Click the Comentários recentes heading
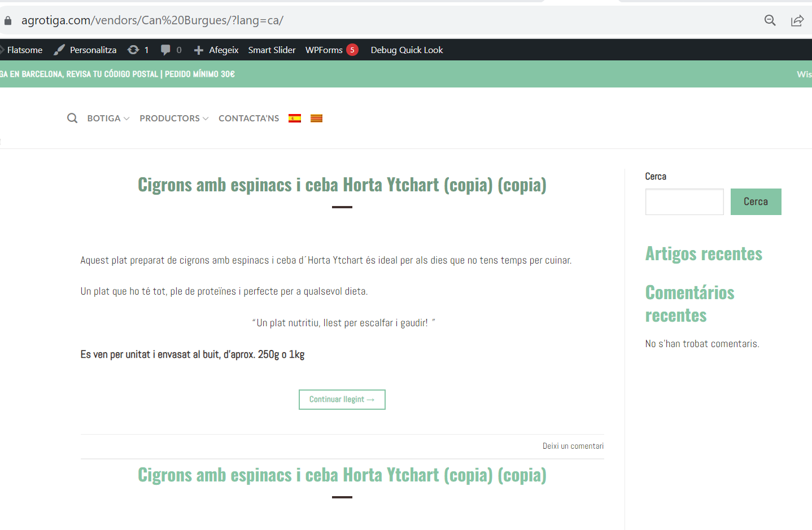Viewport: 812px width, 530px height. [690, 304]
